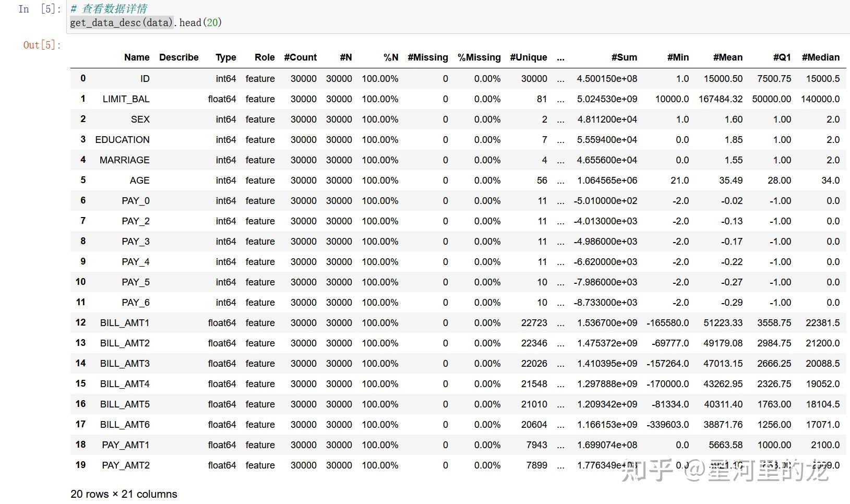
Task: Click the #Median column header
Action: coord(821,57)
